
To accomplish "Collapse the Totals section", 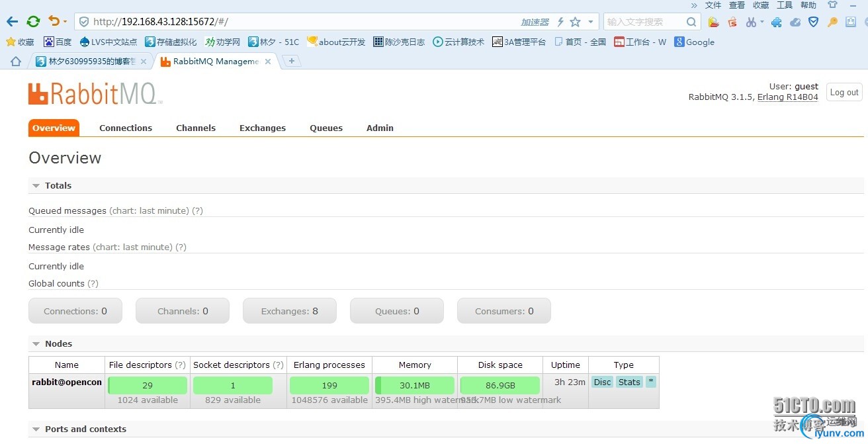I will point(51,186).
